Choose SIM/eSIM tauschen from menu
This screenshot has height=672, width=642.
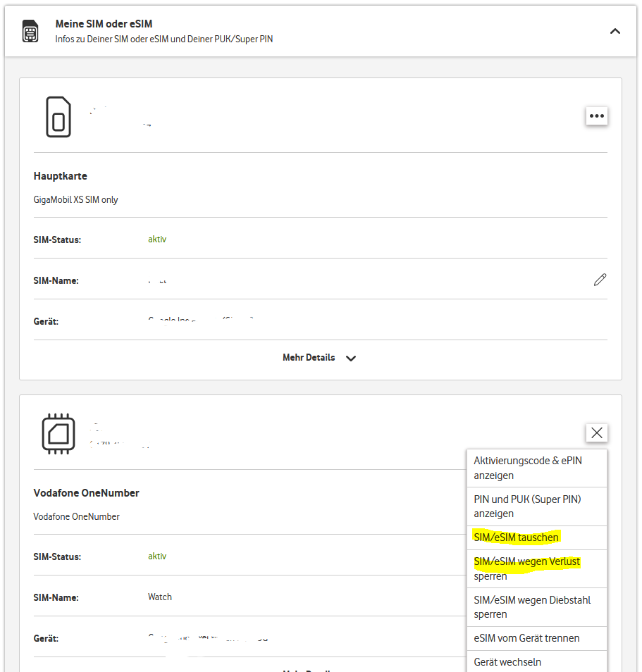tap(517, 537)
